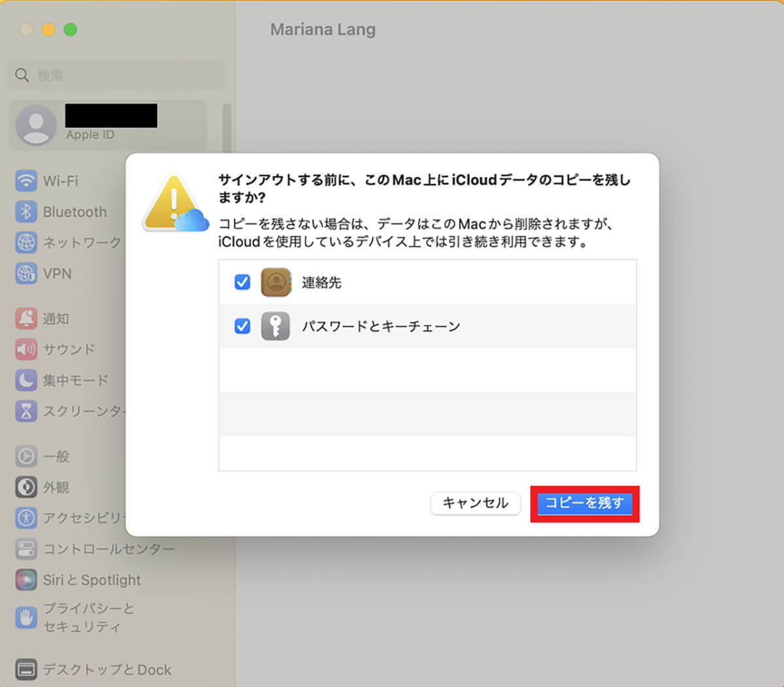Viewport: 784px width, 687px height.
Task: Click the 一般 gear icon
Action: tap(26, 456)
